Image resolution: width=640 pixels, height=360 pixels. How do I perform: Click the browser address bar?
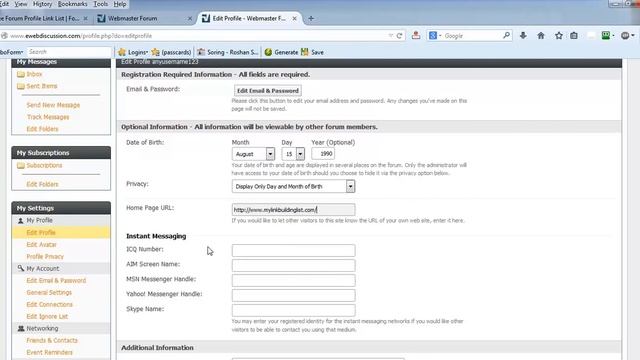(196, 36)
